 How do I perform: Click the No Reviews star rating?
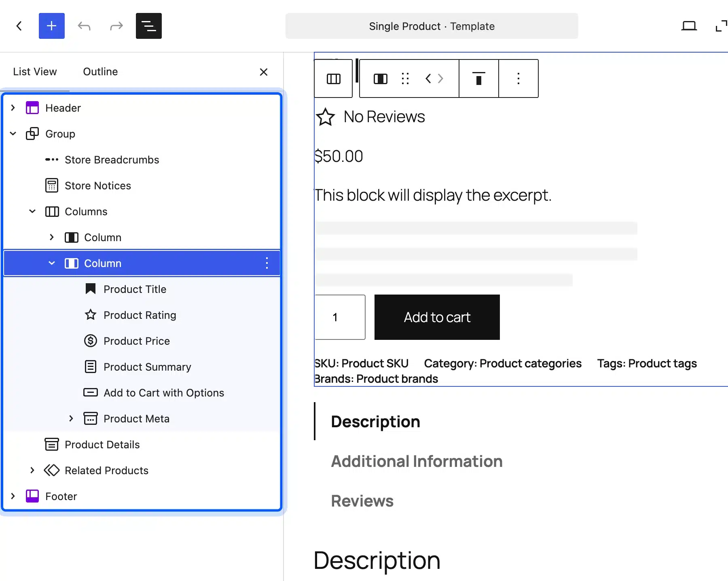click(370, 117)
